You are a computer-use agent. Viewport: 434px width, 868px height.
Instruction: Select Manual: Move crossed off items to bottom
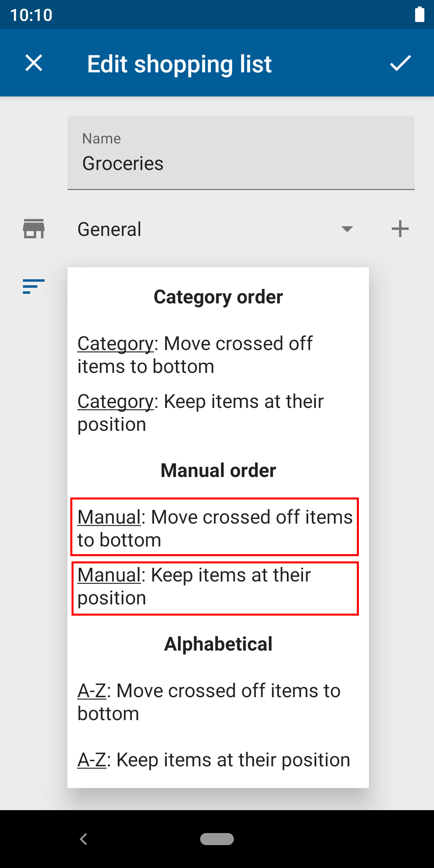pyautogui.click(x=215, y=527)
